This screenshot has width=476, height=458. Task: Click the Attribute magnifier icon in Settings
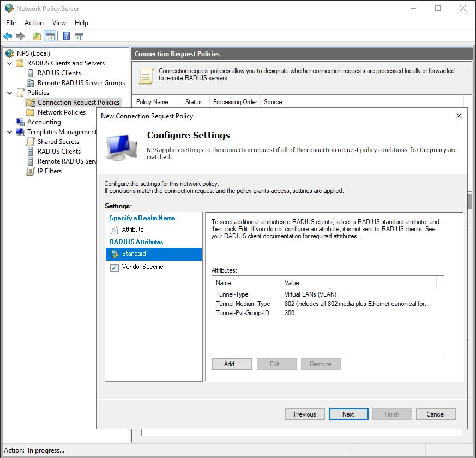point(114,230)
